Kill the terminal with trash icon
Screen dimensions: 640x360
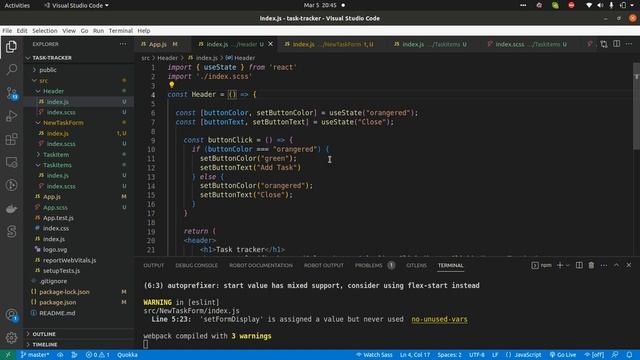tap(591, 265)
